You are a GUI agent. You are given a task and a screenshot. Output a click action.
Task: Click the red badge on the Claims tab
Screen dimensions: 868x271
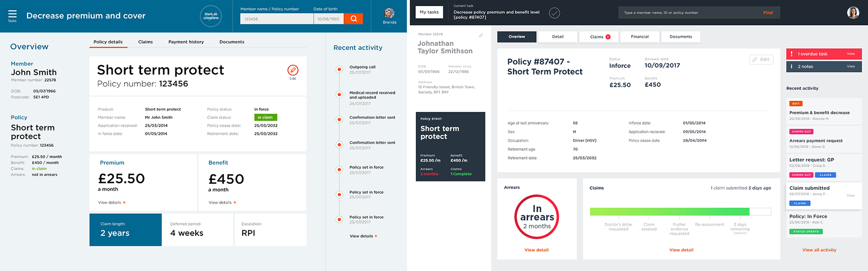[608, 37]
